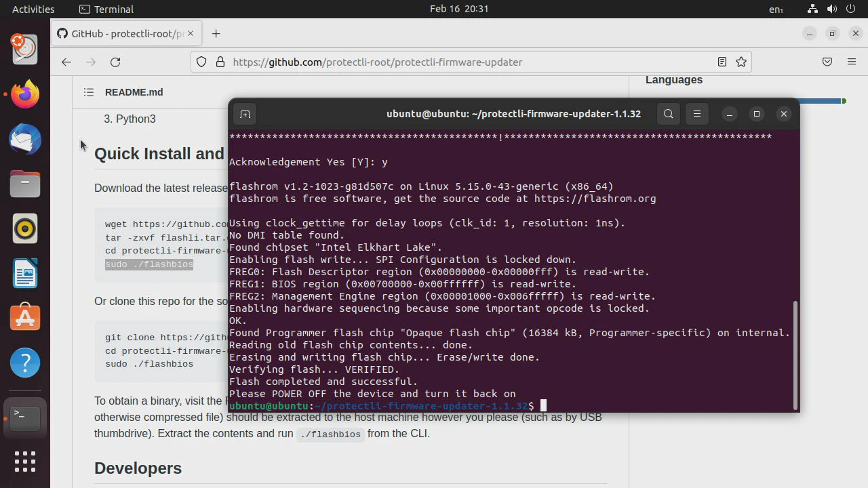Screen dimensions: 868x488
Task: Click the padlock site security icon
Action: (220, 62)
